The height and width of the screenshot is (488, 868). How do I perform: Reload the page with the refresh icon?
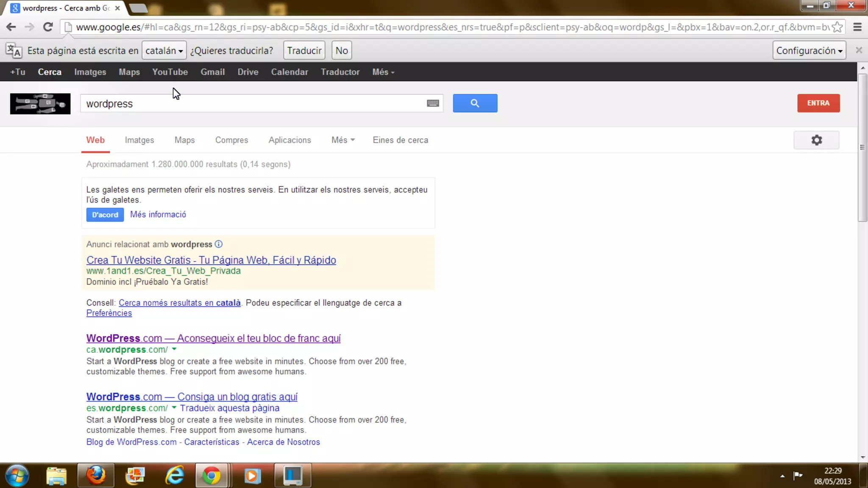48,27
